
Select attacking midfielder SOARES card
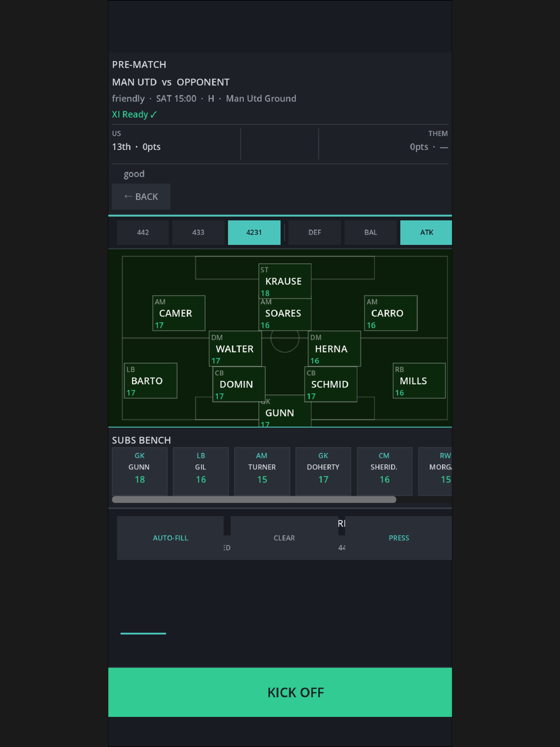[x=285, y=315]
